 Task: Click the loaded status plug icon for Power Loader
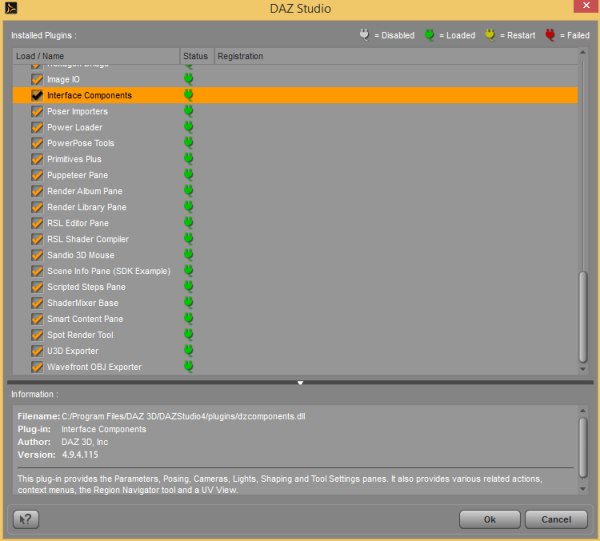[x=188, y=127]
